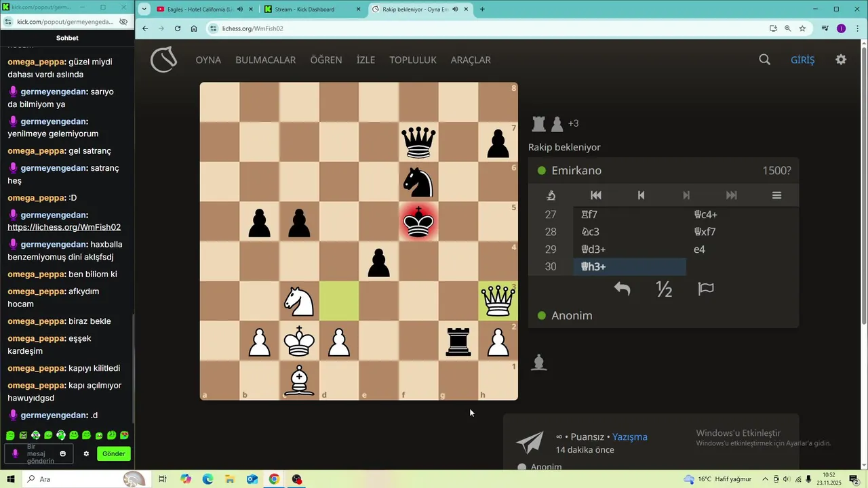This screenshot has height=488, width=868.
Task: Click the black king on f5
Action: click(x=418, y=222)
